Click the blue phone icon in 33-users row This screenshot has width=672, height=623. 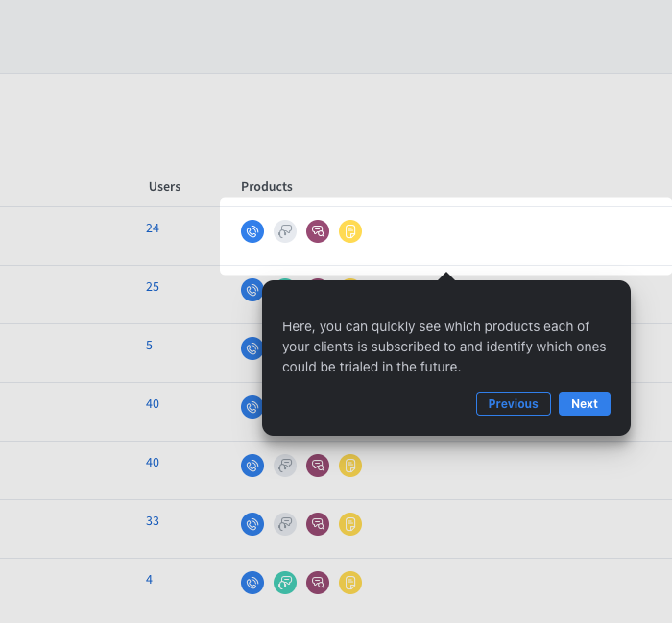(252, 524)
